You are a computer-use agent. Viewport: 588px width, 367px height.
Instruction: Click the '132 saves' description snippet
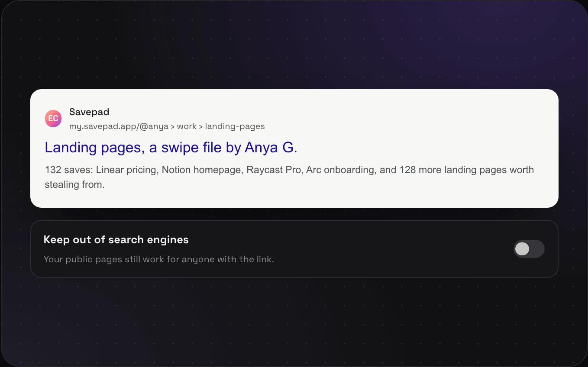pos(289,177)
